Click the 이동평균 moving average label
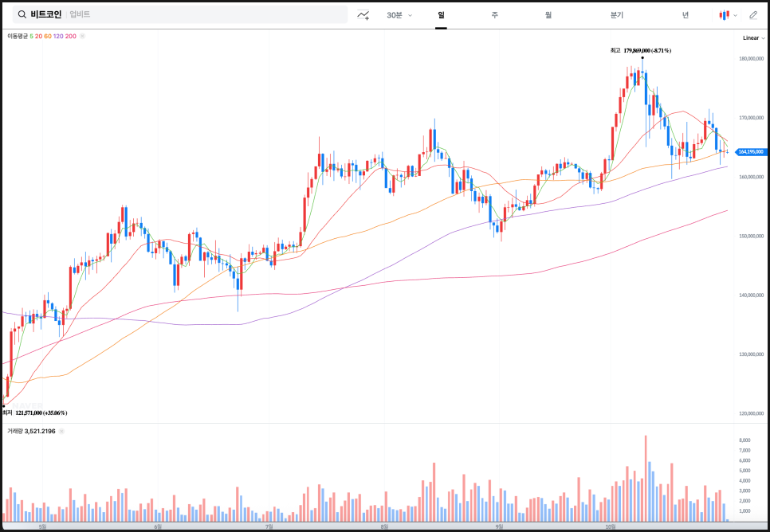The height and width of the screenshot is (532, 770). pos(18,36)
